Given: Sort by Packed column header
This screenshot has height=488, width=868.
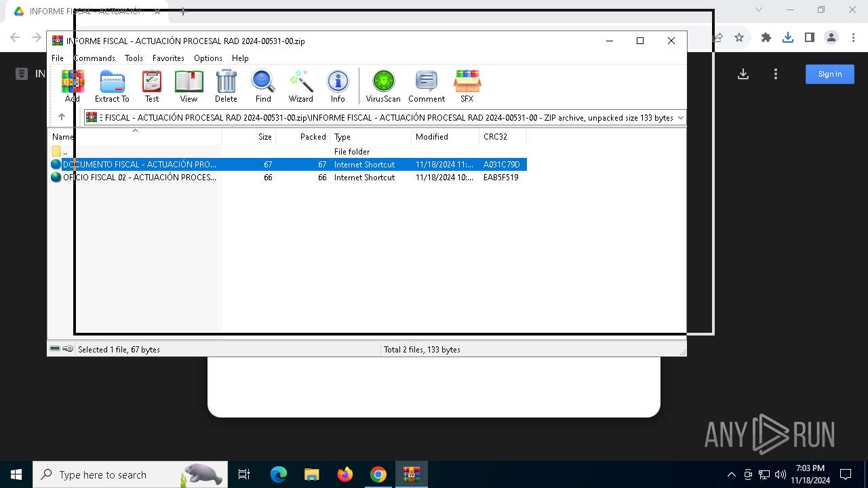Looking at the screenshot, I should (303, 136).
